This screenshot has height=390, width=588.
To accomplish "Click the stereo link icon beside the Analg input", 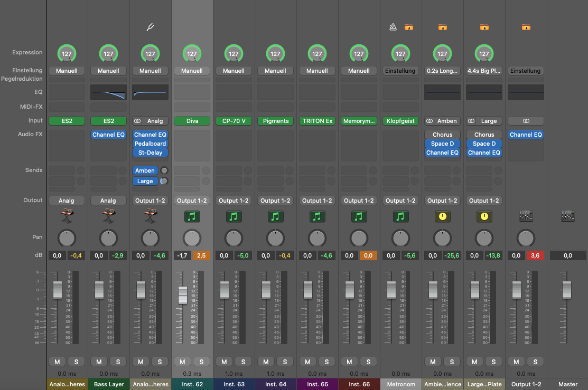I will pyautogui.click(x=137, y=121).
